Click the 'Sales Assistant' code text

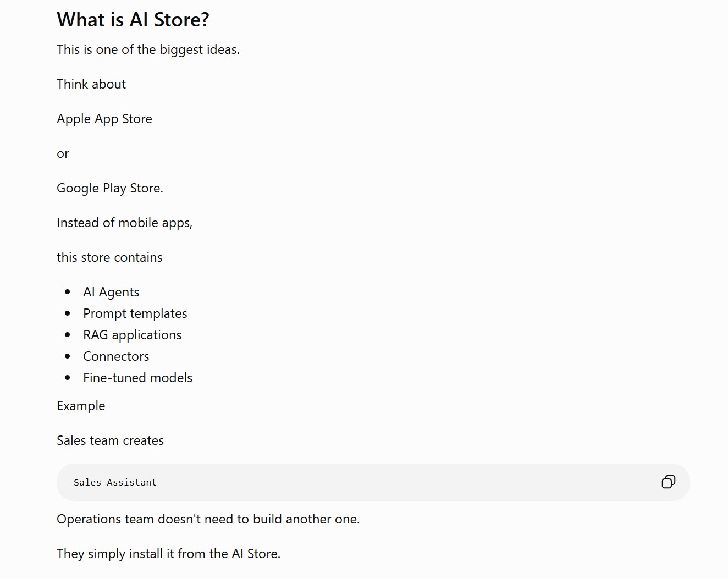tap(115, 483)
